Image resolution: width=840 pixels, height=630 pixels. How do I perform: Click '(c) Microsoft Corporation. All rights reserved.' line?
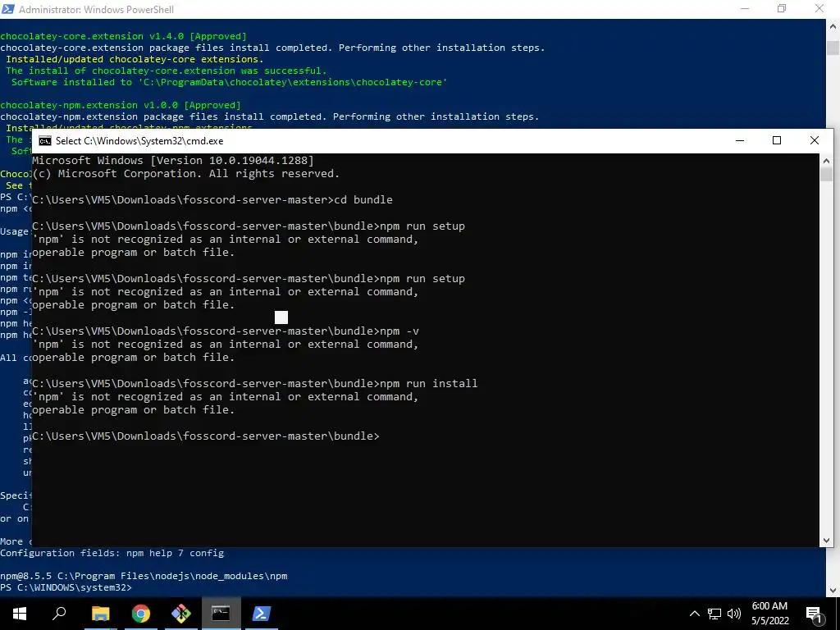point(186,174)
